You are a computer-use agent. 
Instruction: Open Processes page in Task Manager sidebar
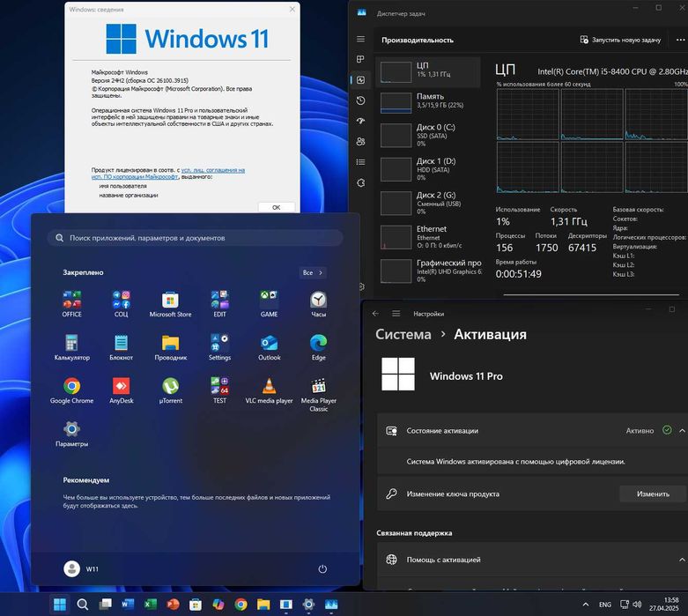(360, 59)
